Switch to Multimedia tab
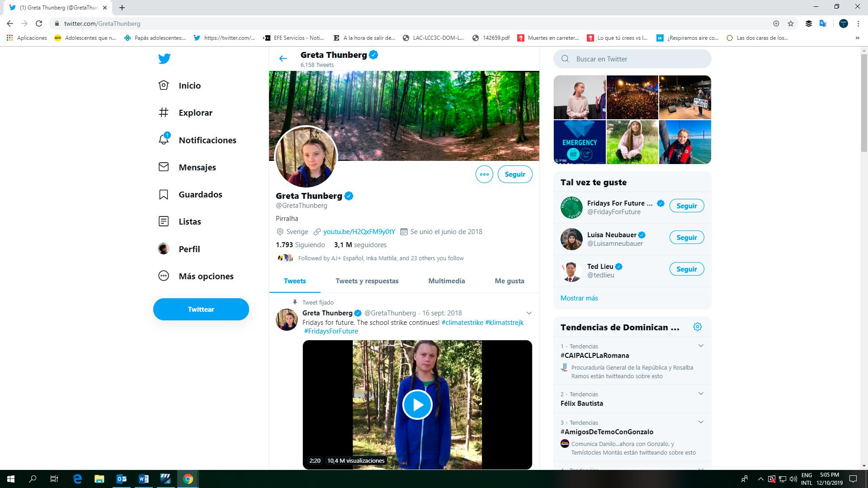This screenshot has height=488, width=868. (446, 281)
